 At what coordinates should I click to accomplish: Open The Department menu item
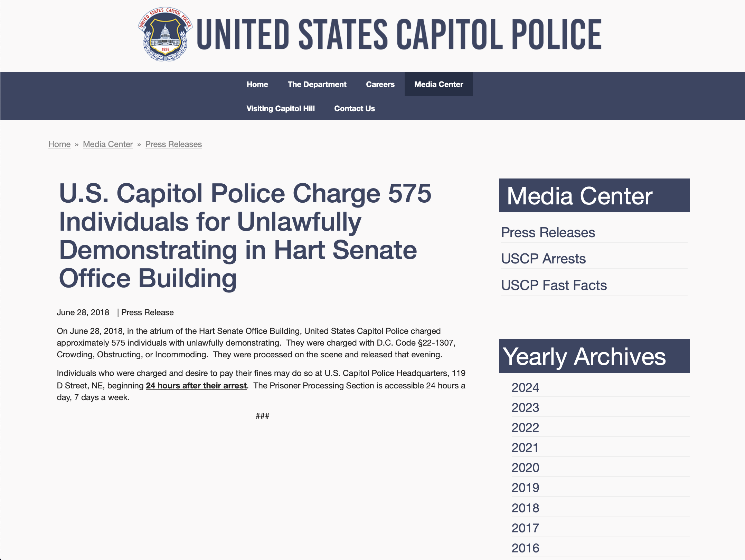pyautogui.click(x=317, y=84)
